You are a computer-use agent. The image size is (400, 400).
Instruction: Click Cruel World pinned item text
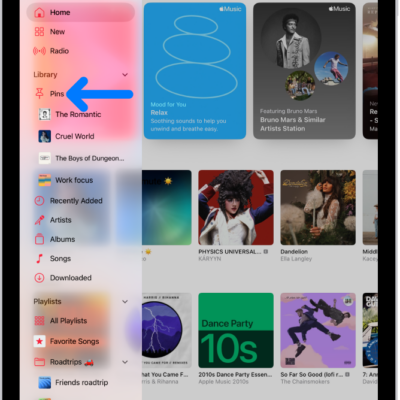(75, 136)
